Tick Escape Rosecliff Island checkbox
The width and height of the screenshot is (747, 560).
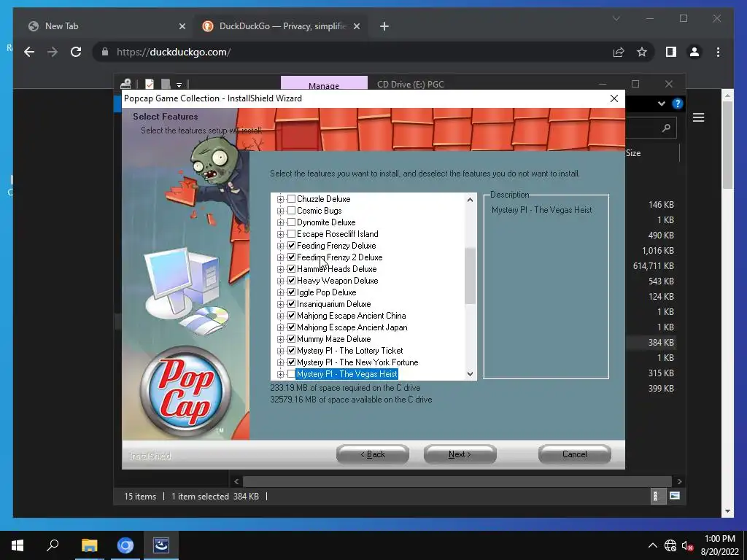[x=292, y=234]
